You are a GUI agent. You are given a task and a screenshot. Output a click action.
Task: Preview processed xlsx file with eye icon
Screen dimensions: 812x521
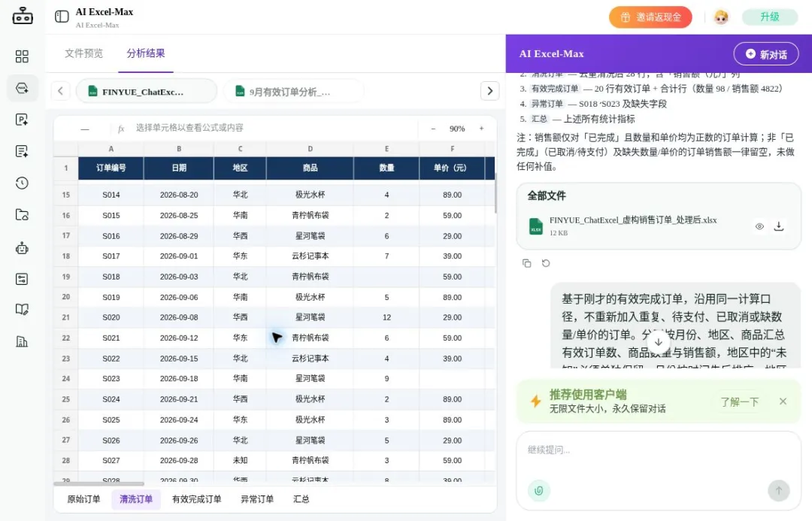[759, 226]
